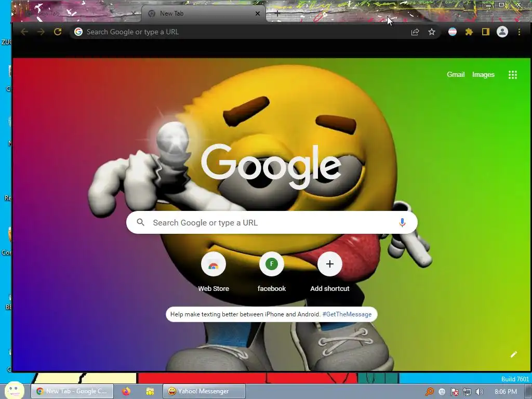
Task: Click the orange magnifier tray icon
Action: (x=430, y=392)
